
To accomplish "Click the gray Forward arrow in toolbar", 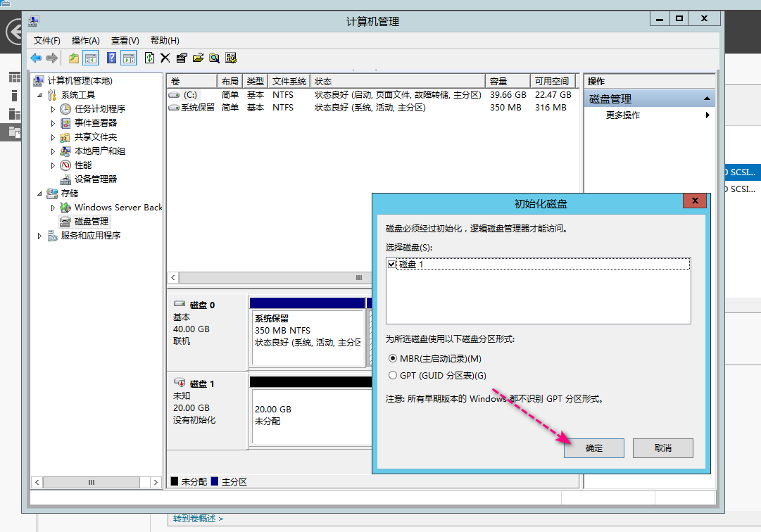I will (x=52, y=58).
